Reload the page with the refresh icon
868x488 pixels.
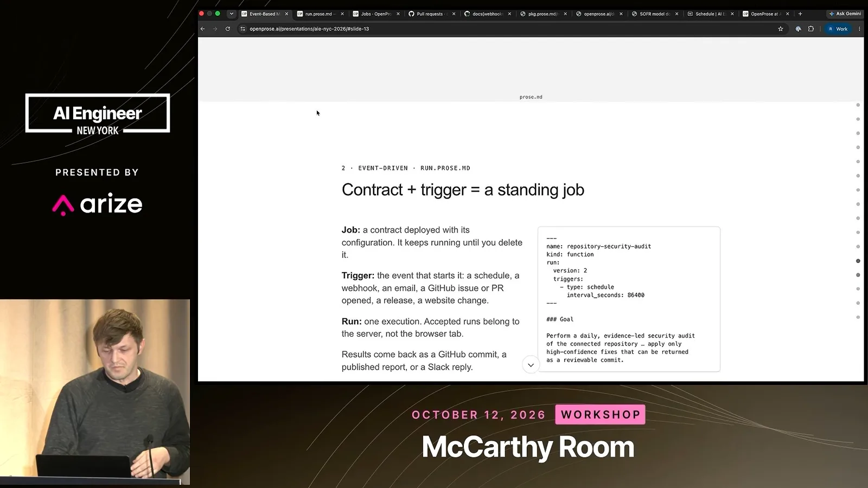[x=228, y=29]
